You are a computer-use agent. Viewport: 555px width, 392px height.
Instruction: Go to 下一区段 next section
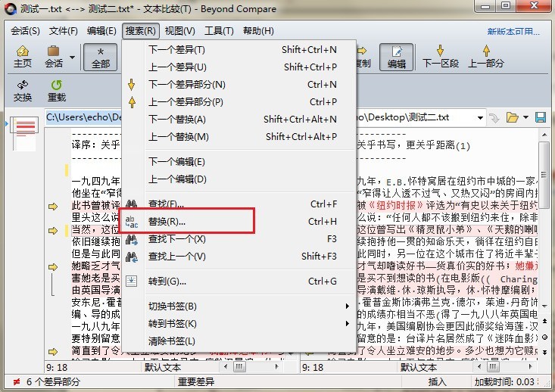click(x=441, y=57)
